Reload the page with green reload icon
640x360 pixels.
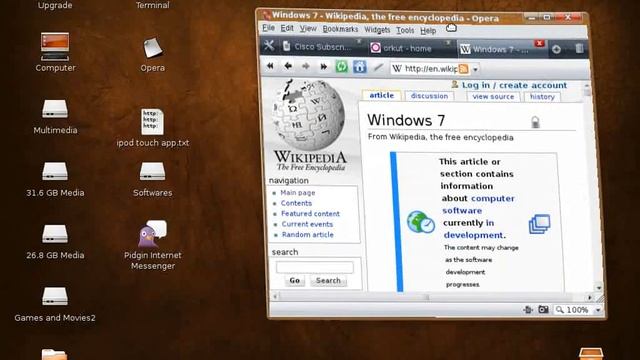[x=342, y=67]
